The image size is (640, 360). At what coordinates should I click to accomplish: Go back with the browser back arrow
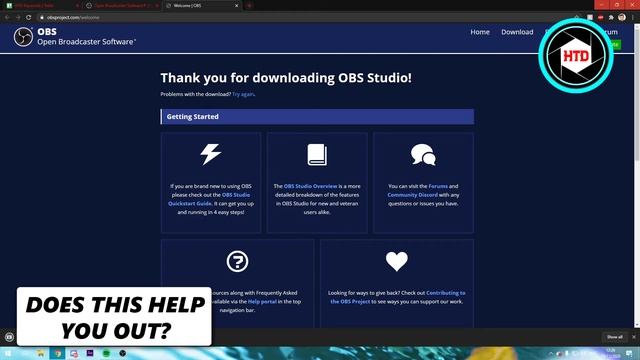pyautogui.click(x=7, y=18)
